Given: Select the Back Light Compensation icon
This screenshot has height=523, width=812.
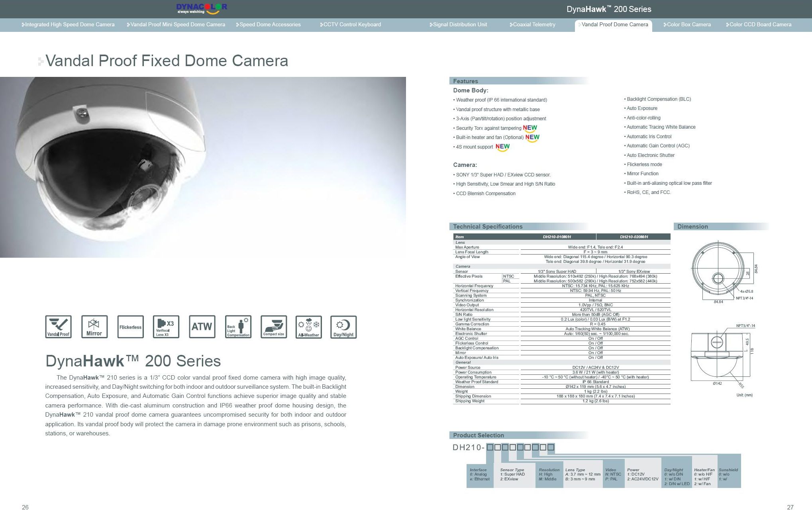Looking at the screenshot, I should [x=238, y=327].
